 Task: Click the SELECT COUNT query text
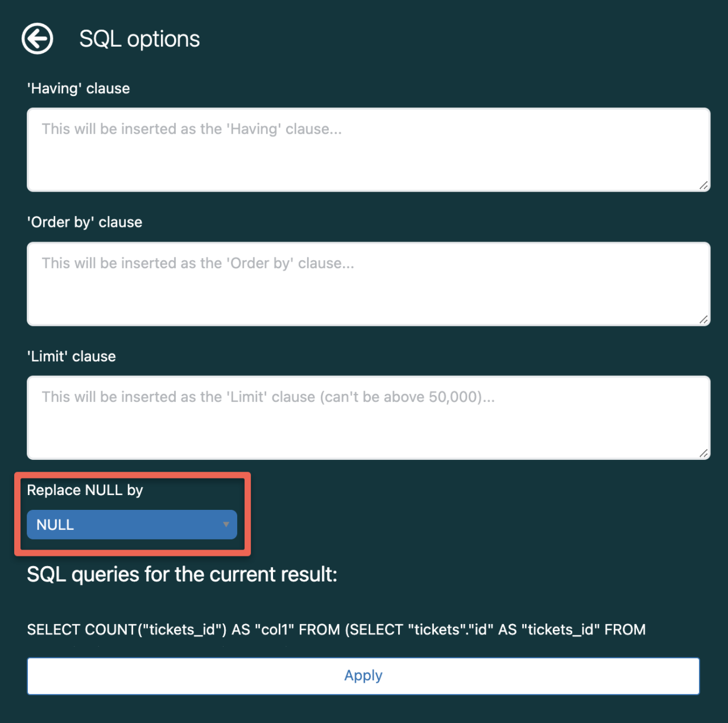click(x=336, y=630)
